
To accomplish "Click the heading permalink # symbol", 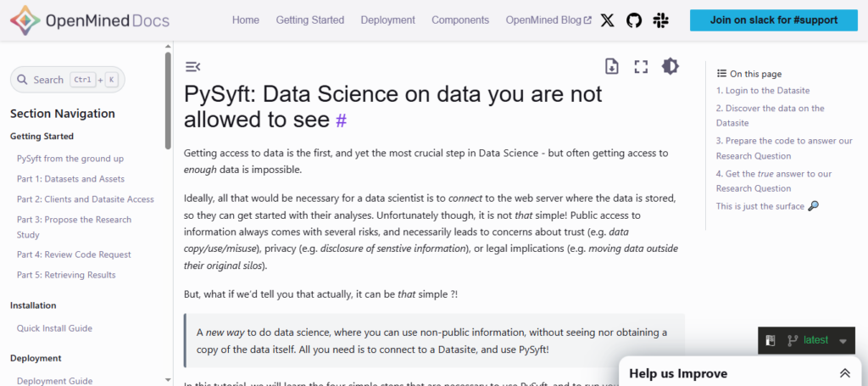I will pyautogui.click(x=341, y=120).
